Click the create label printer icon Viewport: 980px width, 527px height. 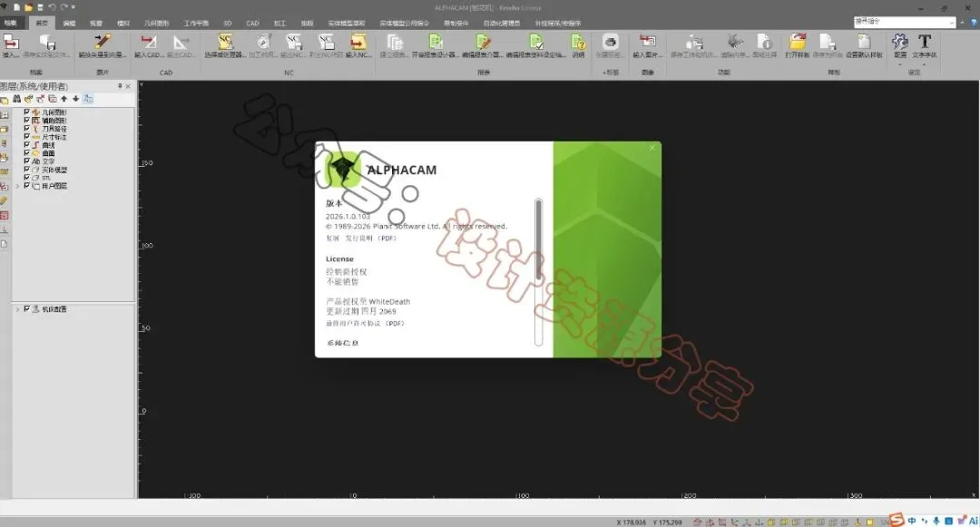click(x=610, y=43)
